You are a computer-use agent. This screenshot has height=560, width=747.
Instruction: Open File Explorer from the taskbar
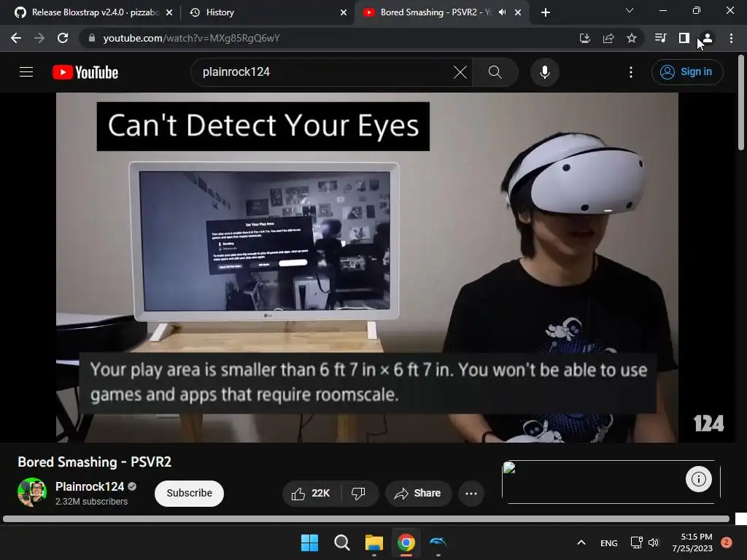pyautogui.click(x=374, y=542)
